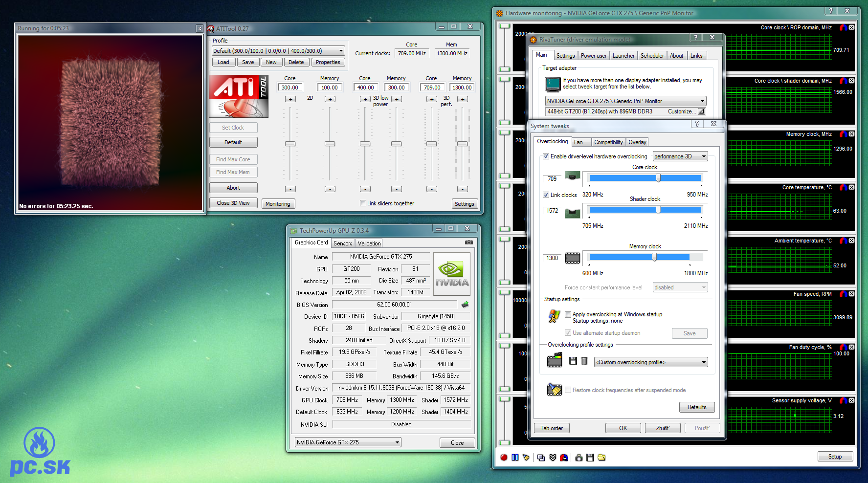Switch to the Overlay tab in System tweaks
Screen dimensions: 868x483
[x=637, y=142]
